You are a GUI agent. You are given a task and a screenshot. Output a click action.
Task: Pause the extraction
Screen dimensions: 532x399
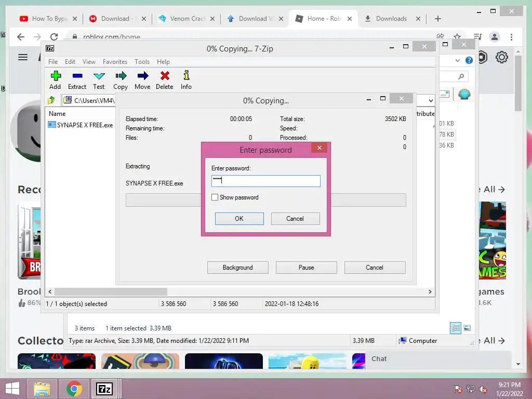tap(306, 268)
